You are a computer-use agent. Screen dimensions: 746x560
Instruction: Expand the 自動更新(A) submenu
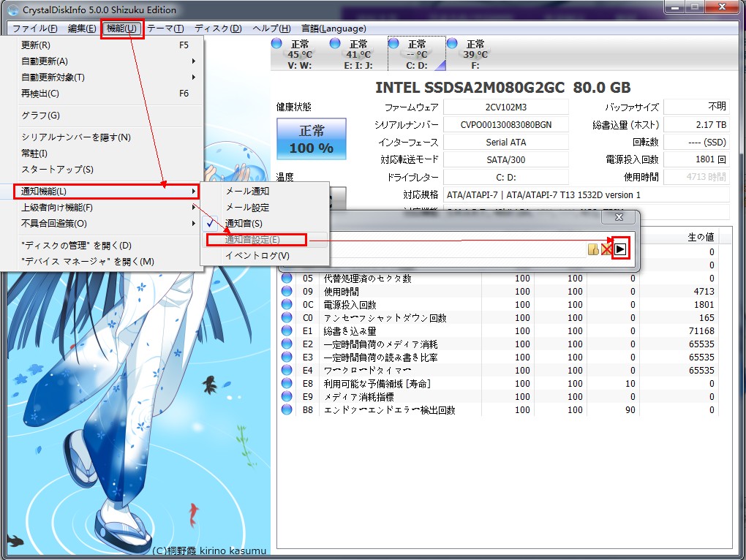pos(105,61)
